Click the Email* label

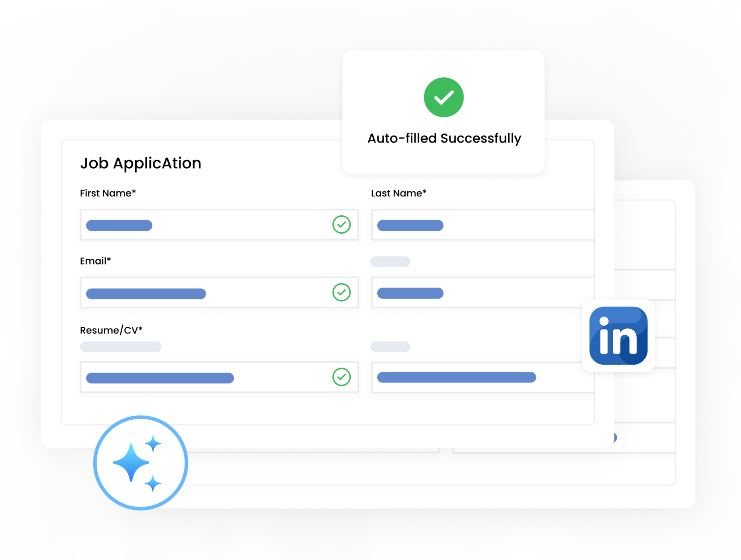tap(95, 261)
